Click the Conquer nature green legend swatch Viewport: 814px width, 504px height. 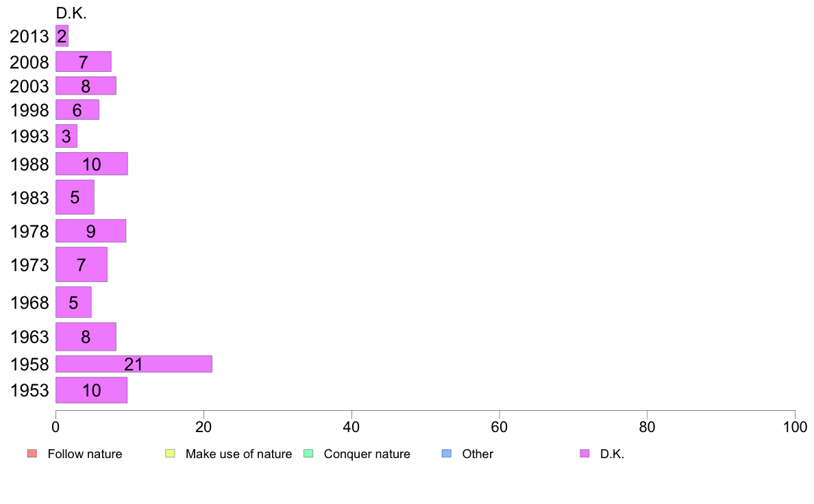point(308,453)
